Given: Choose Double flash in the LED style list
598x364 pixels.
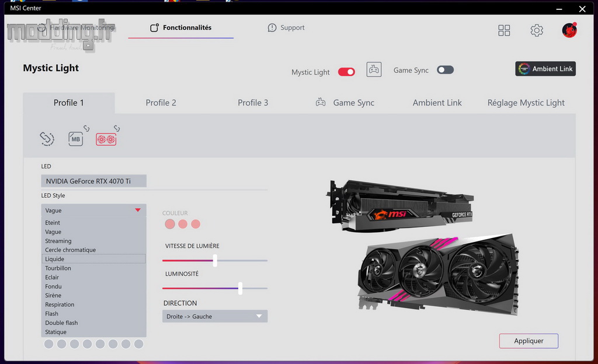Looking at the screenshot, I should 94,323.
